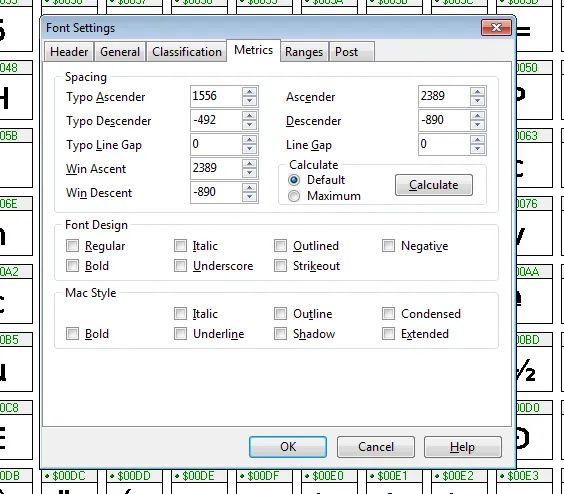Screen dimensions: 564x494
Task: Check the Shadow checkbox
Action: [280, 334]
